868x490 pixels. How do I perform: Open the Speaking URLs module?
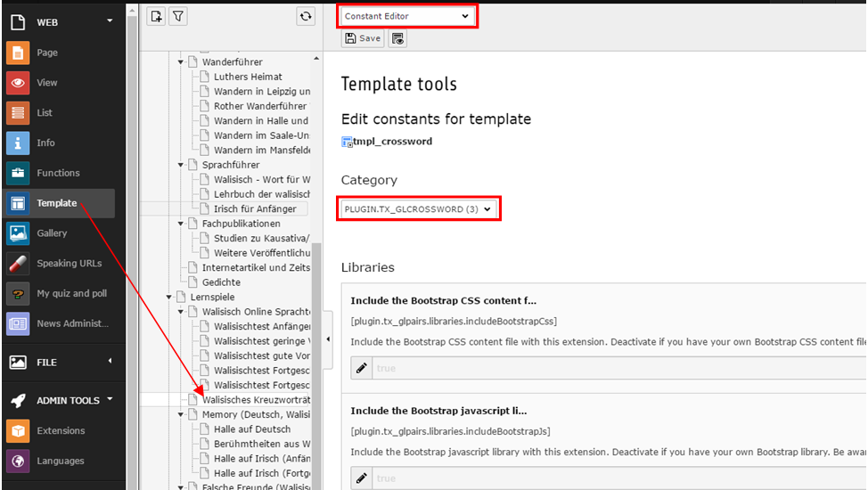[59, 263]
